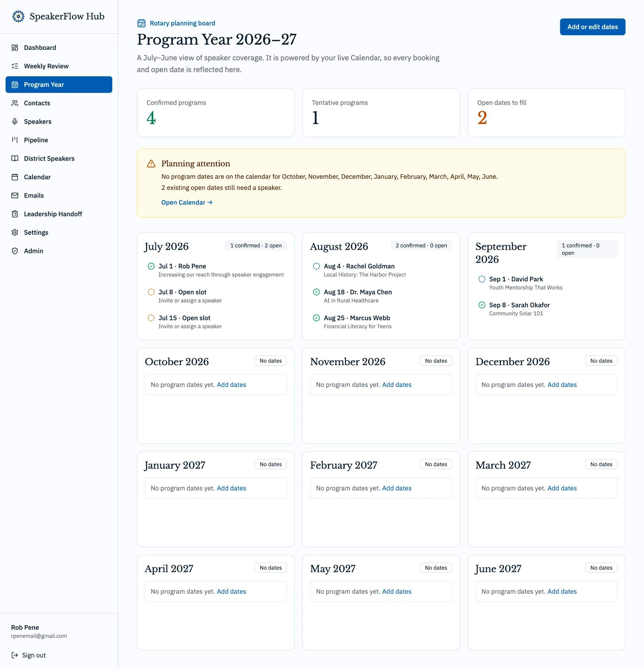This screenshot has height=669, width=644.
Task: Open Dashboard via its grid icon
Action: [x=15, y=48]
